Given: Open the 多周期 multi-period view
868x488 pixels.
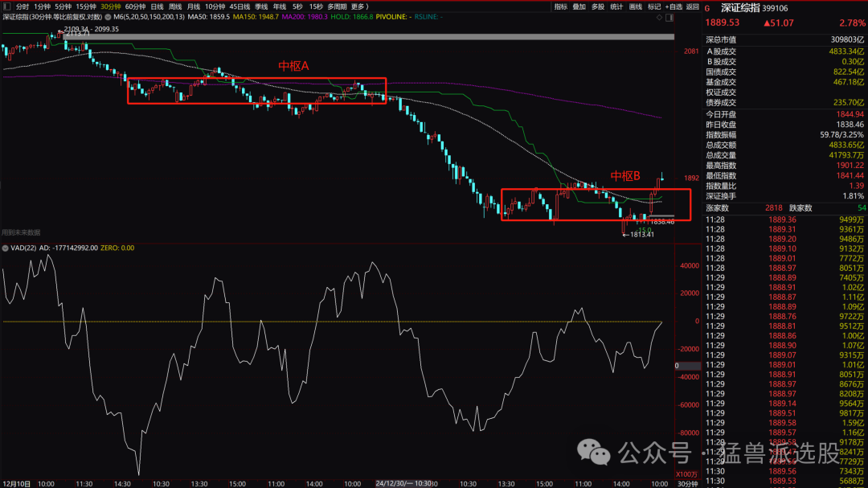Looking at the screenshot, I should (337, 6).
